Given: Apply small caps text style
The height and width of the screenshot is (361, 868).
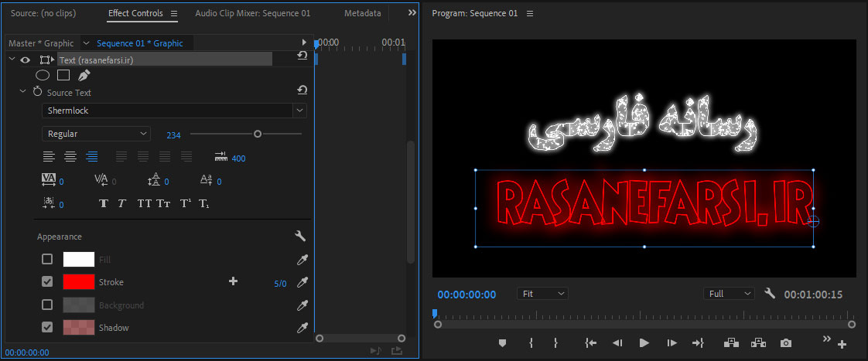Looking at the screenshot, I should click(x=163, y=203).
